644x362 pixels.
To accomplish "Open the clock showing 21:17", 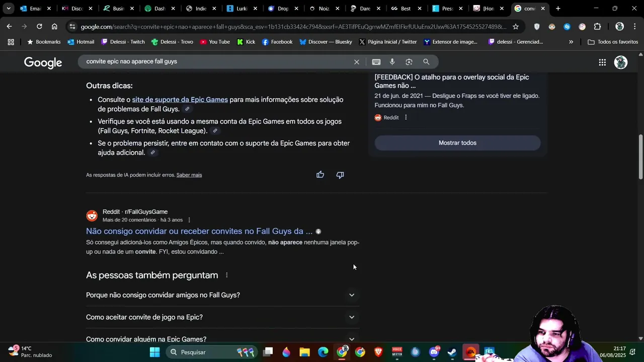I will [612, 351].
